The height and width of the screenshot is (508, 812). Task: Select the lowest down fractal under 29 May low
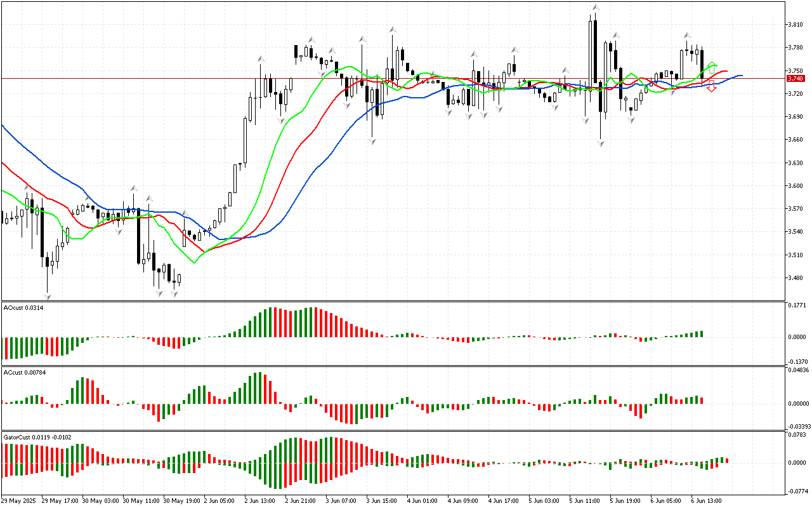47,296
